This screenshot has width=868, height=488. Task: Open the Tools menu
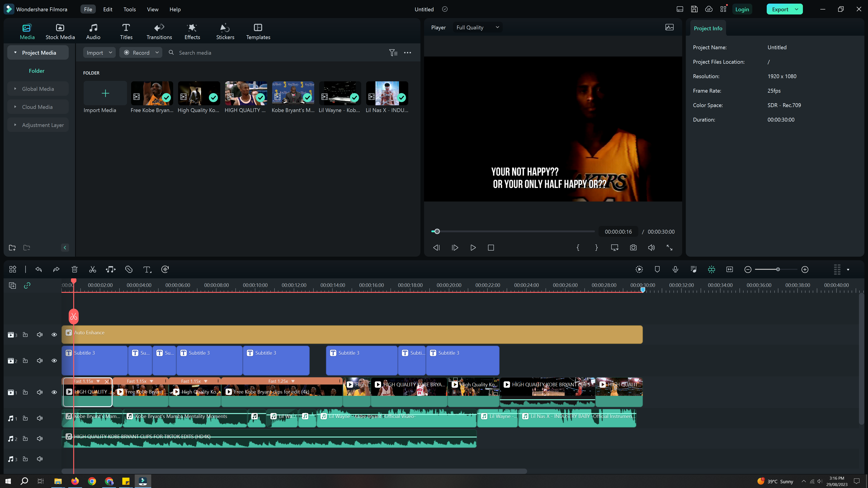coord(129,9)
